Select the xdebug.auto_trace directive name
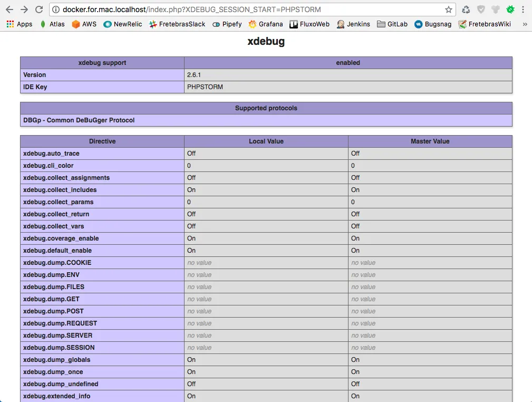 51,154
